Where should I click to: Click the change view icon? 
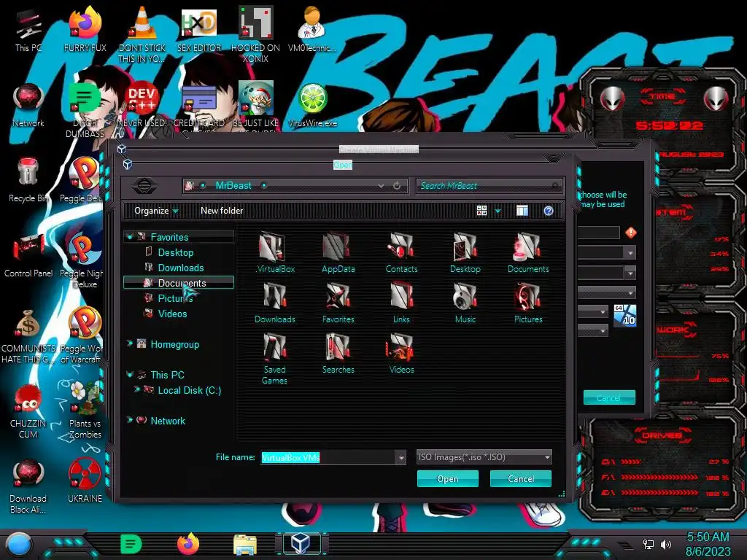tap(481, 211)
